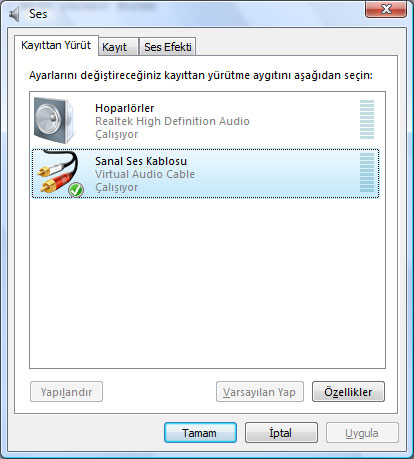Confirm with the Tamam button
This screenshot has width=414, height=459.
tap(200, 433)
